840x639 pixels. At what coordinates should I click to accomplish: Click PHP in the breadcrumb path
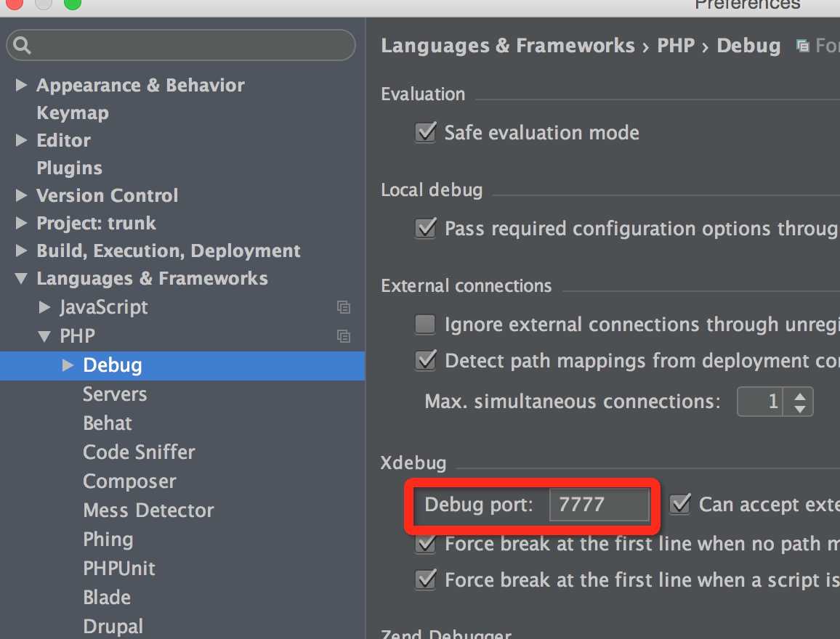tap(676, 46)
